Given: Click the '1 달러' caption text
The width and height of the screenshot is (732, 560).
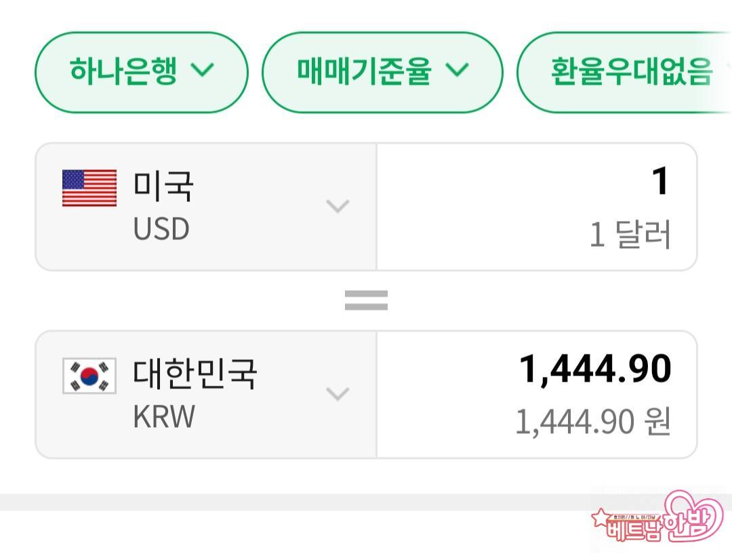Looking at the screenshot, I should [630, 235].
